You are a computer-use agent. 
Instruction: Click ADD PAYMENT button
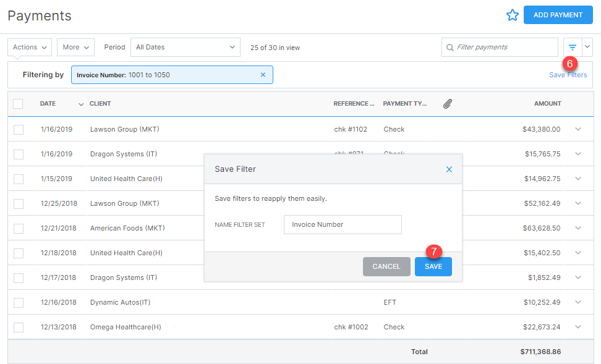[558, 15]
